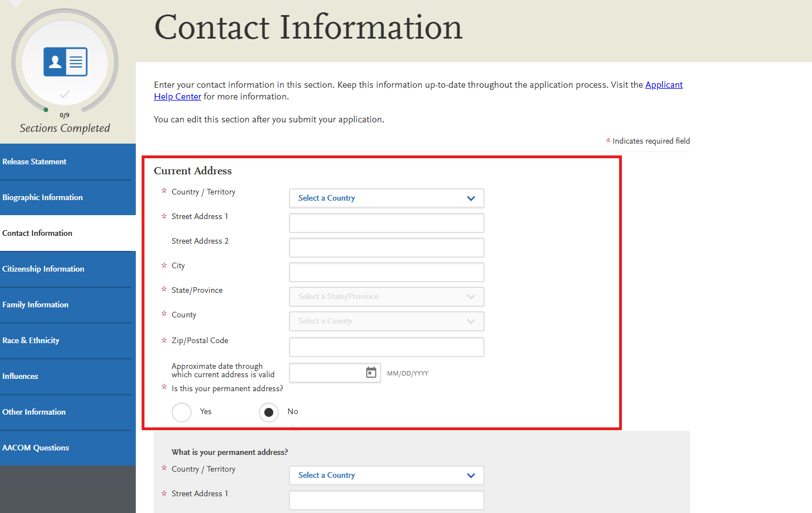Click the contact card icon in progress circle
Viewport: 812px width, 513px height.
64,61
